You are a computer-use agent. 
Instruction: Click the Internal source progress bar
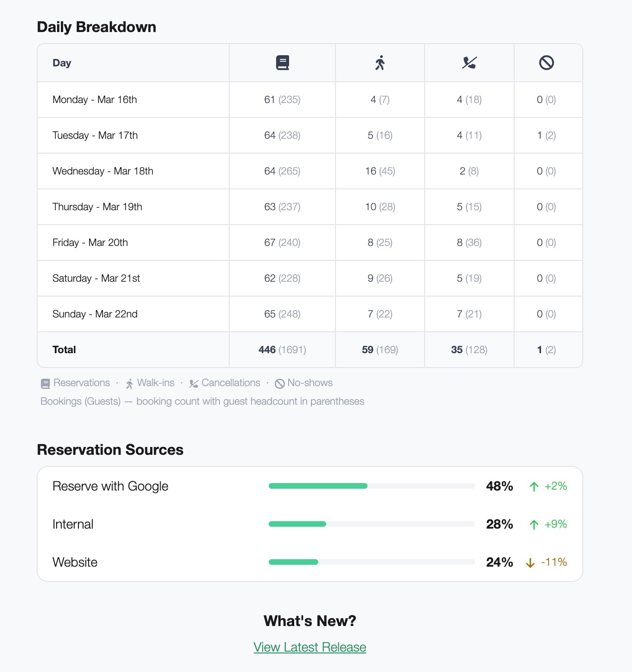(371, 524)
